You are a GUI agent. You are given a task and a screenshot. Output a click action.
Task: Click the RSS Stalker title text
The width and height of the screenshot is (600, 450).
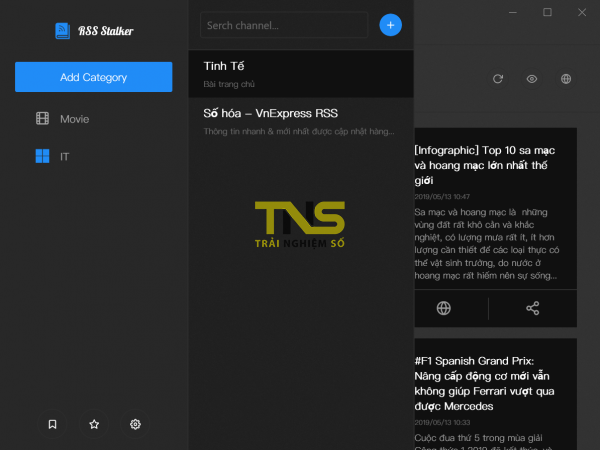click(106, 31)
